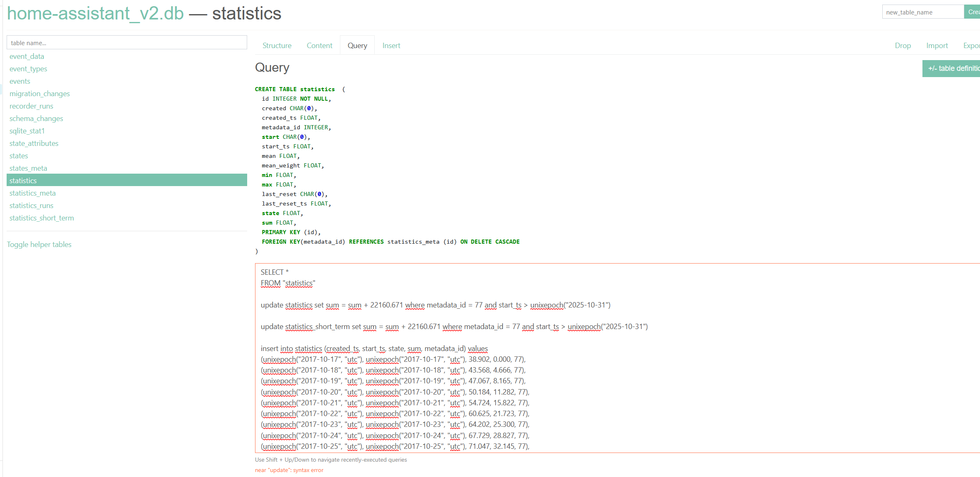Open the Structure tab

point(277,46)
